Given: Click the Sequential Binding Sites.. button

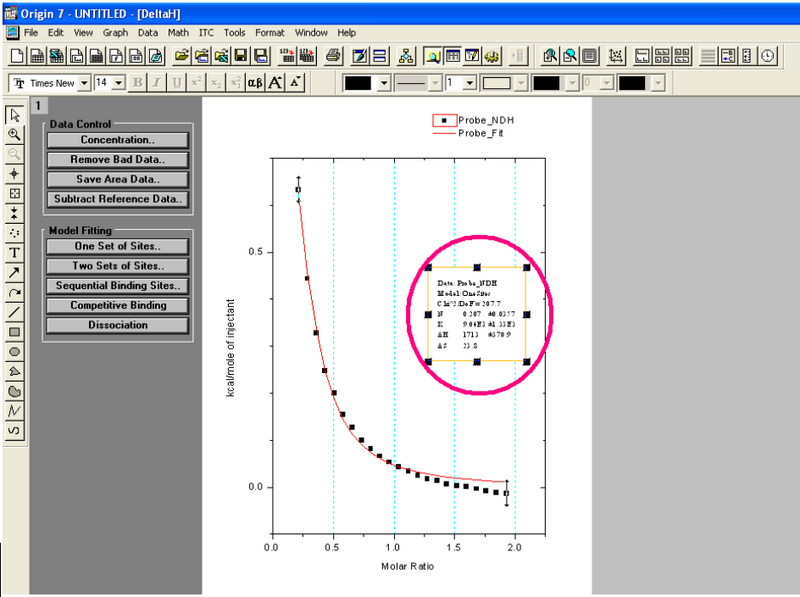Looking at the screenshot, I should [x=118, y=286].
